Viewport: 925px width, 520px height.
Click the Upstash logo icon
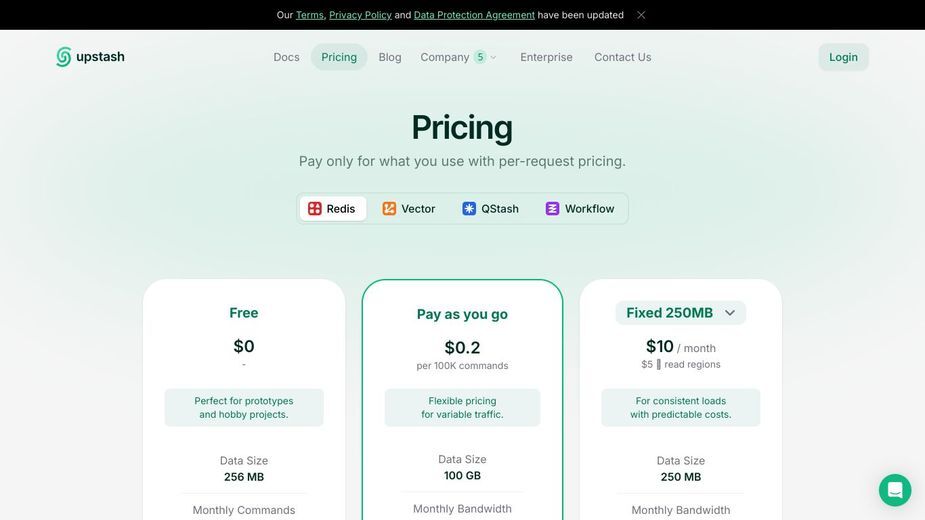(x=63, y=57)
